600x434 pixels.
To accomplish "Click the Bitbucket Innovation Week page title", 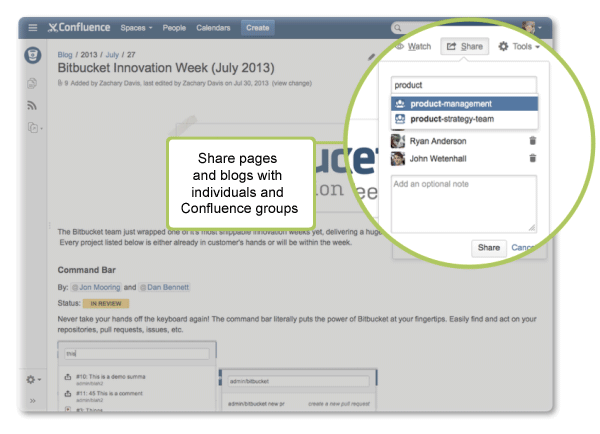I will pyautogui.click(x=166, y=68).
